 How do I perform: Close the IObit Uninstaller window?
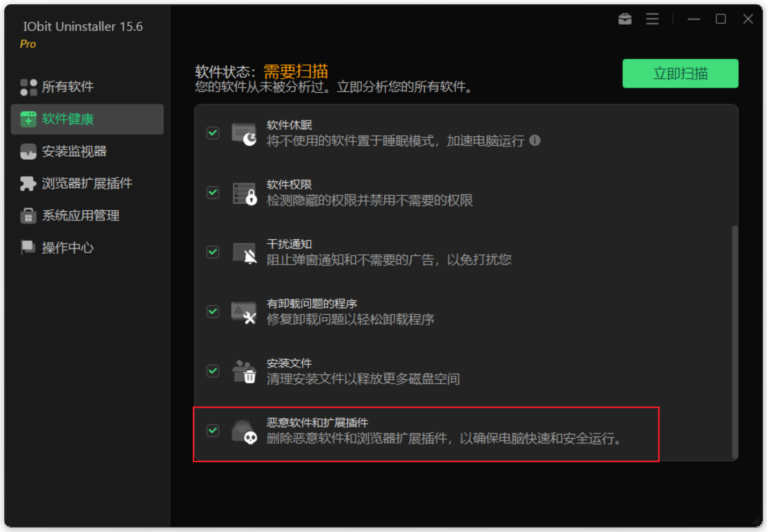click(x=748, y=19)
